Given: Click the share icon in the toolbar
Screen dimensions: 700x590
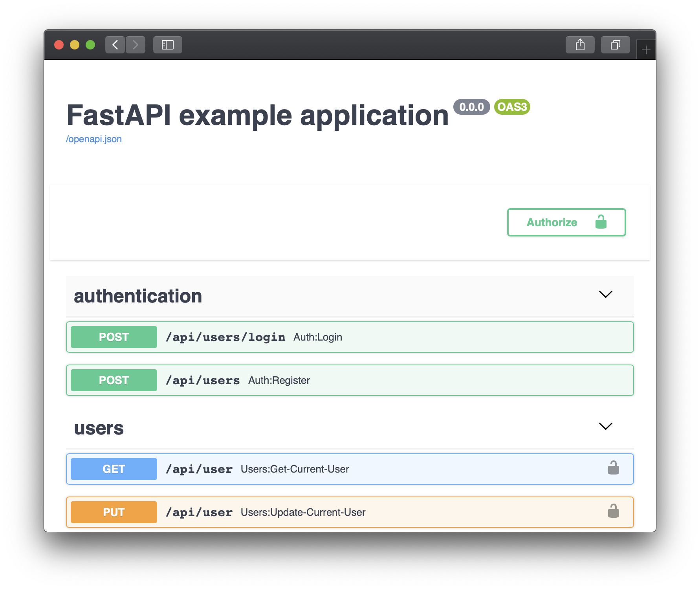Looking at the screenshot, I should pos(580,44).
